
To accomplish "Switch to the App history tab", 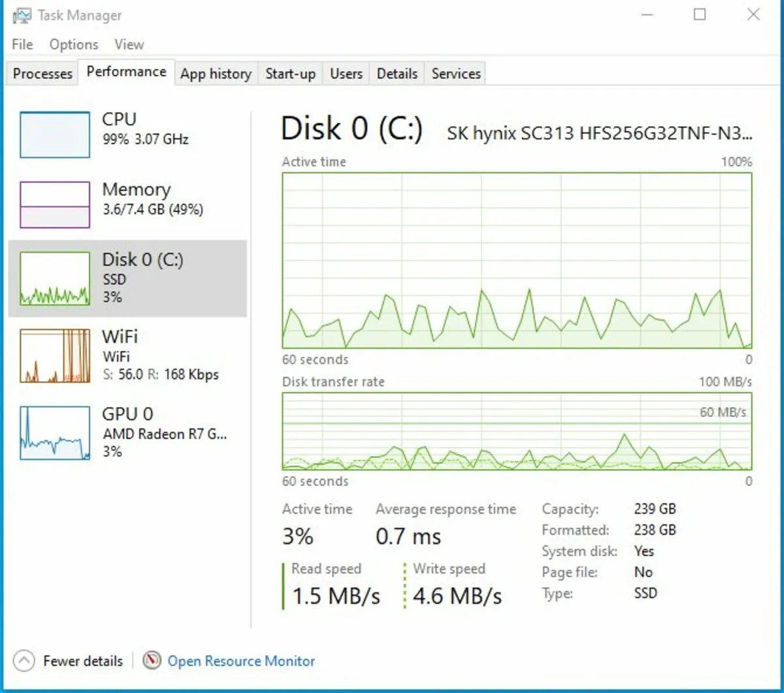I will click(x=216, y=74).
